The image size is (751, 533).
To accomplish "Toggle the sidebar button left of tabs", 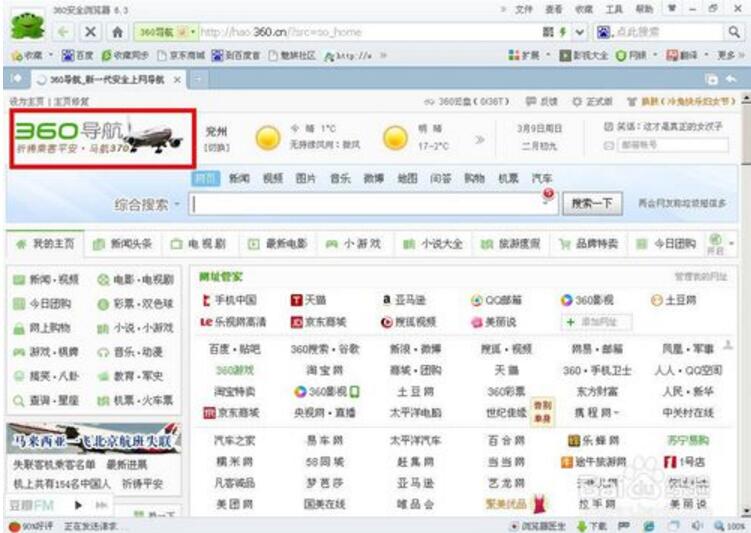I will click(x=16, y=78).
